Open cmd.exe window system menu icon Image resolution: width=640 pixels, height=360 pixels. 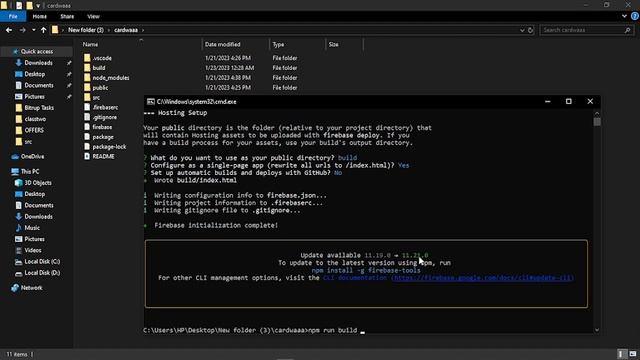point(151,102)
